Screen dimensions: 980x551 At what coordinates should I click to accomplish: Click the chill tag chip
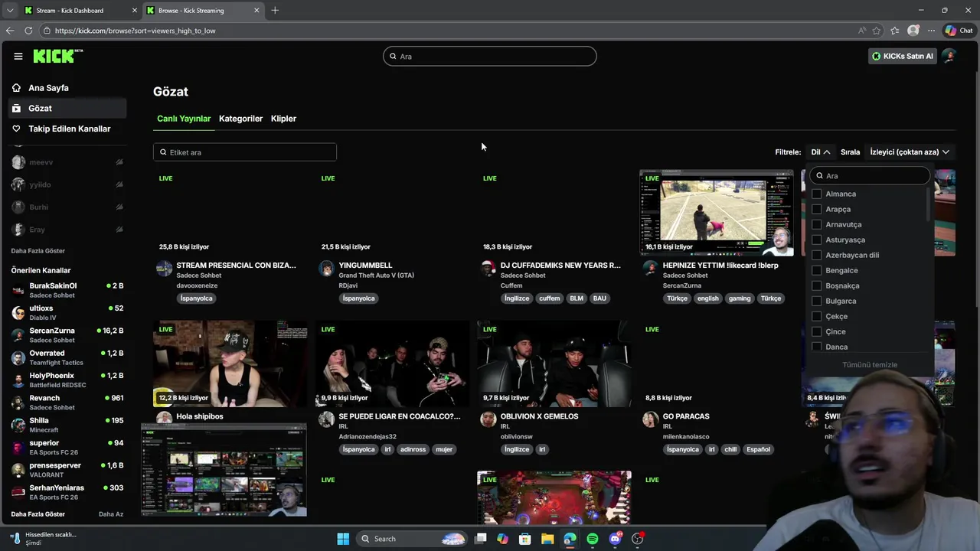click(x=730, y=449)
